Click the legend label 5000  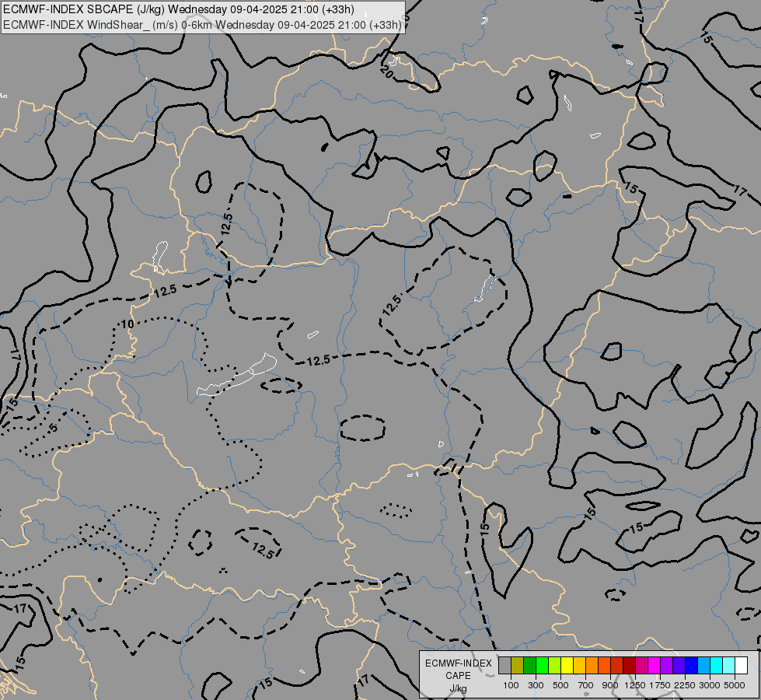735,685
